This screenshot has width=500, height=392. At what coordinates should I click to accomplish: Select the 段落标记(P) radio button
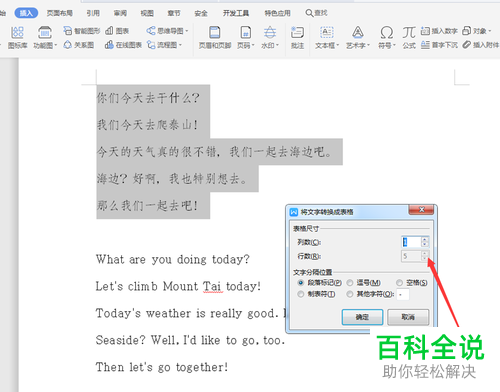click(301, 283)
